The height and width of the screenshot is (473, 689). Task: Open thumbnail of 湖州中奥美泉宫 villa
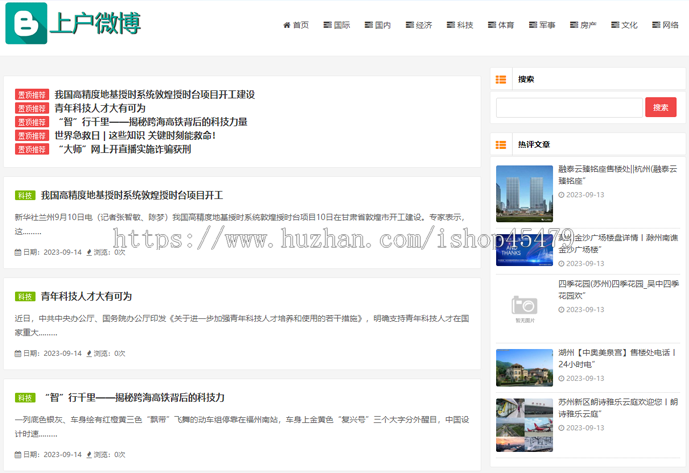click(524, 367)
